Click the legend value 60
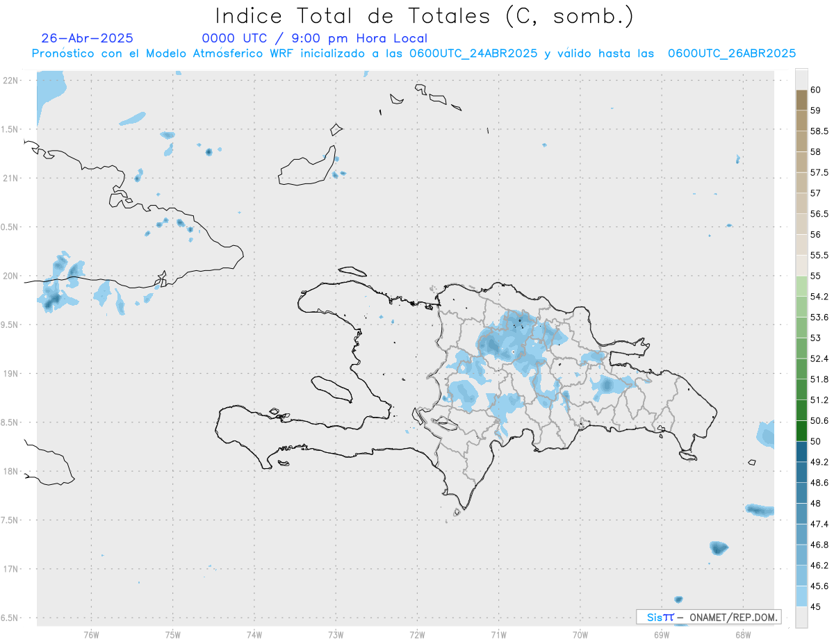 [815, 90]
